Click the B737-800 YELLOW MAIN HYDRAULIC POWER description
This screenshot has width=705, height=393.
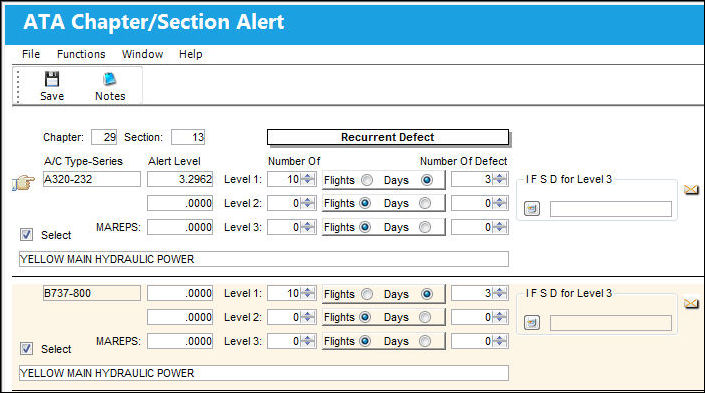tap(264, 373)
